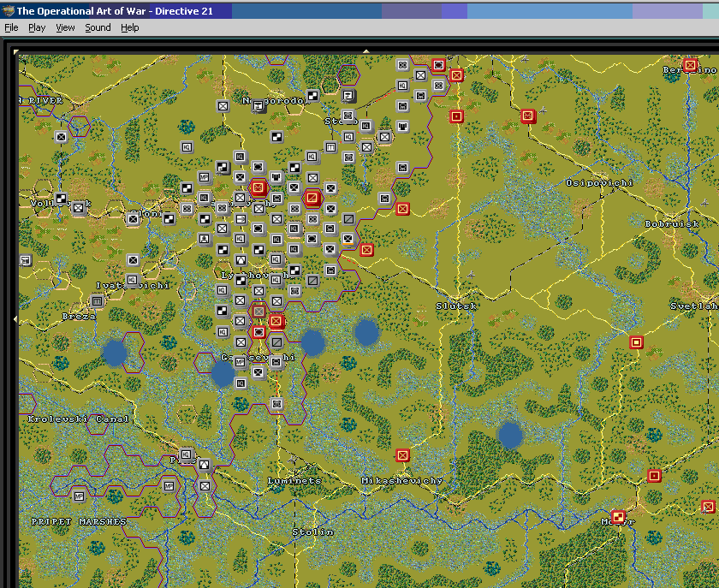Image resolution: width=719 pixels, height=588 pixels.
Task: Click the top-left corner map scroll marker
Action: click(x=16, y=52)
